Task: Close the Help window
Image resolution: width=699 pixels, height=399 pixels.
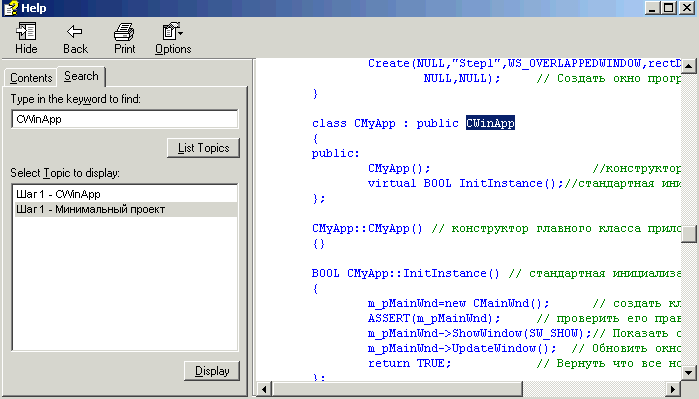Action: [x=687, y=8]
